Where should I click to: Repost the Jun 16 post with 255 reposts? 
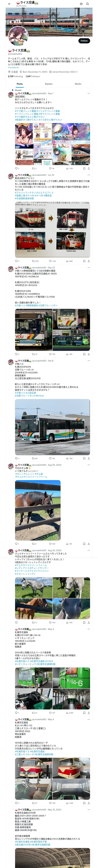(x=35, y=261)
